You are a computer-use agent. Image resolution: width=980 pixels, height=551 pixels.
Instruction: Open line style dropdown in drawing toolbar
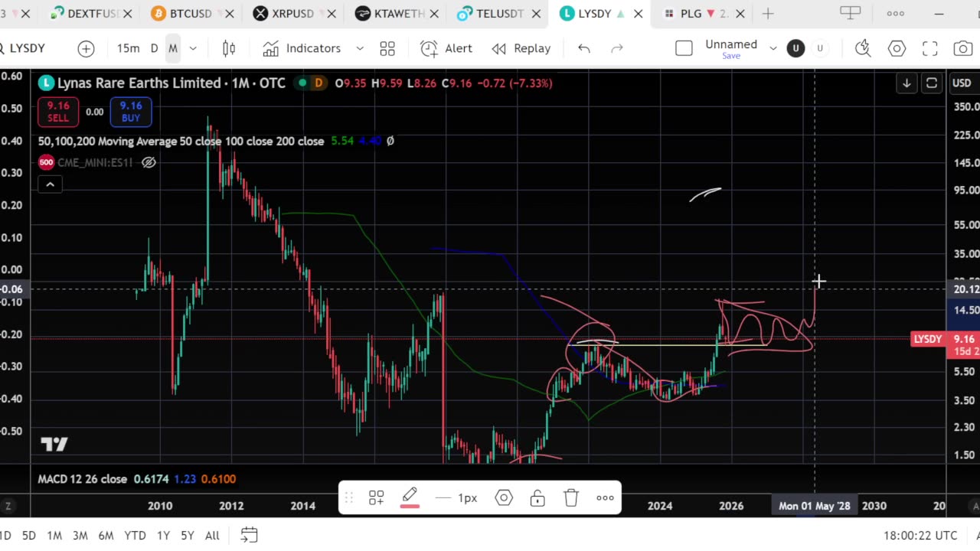click(x=456, y=498)
